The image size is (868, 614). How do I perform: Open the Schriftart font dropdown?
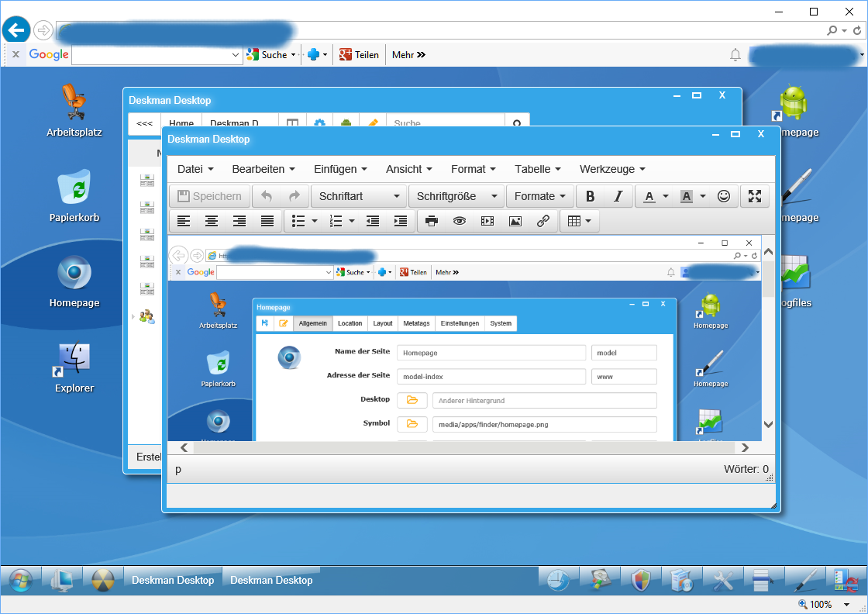click(x=359, y=196)
